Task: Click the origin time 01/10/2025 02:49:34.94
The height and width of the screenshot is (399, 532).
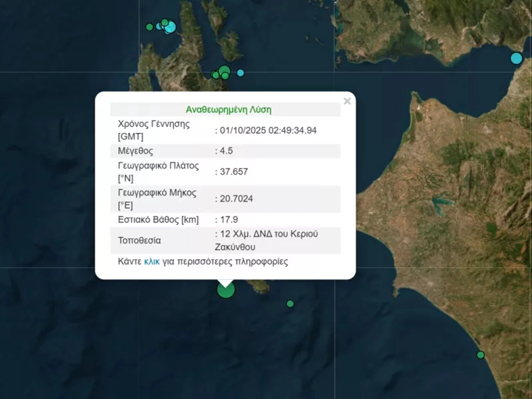Action: [268, 130]
